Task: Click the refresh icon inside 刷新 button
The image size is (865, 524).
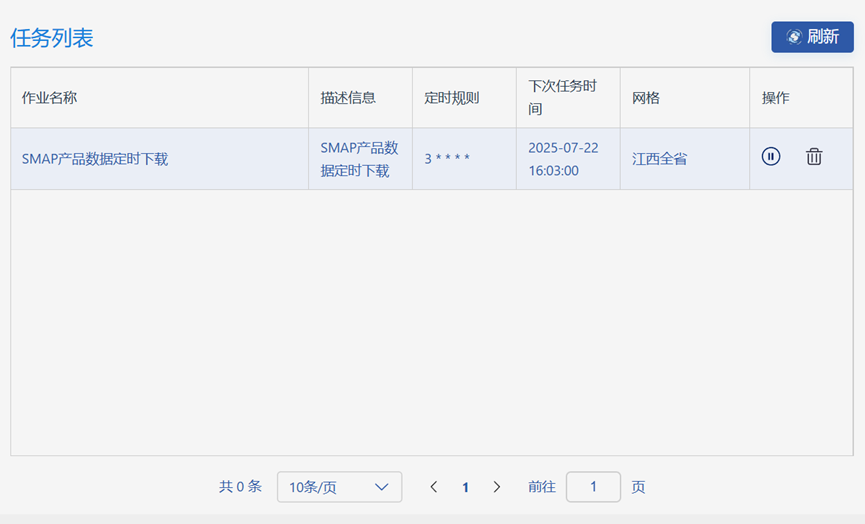Action: pyautogui.click(x=794, y=37)
